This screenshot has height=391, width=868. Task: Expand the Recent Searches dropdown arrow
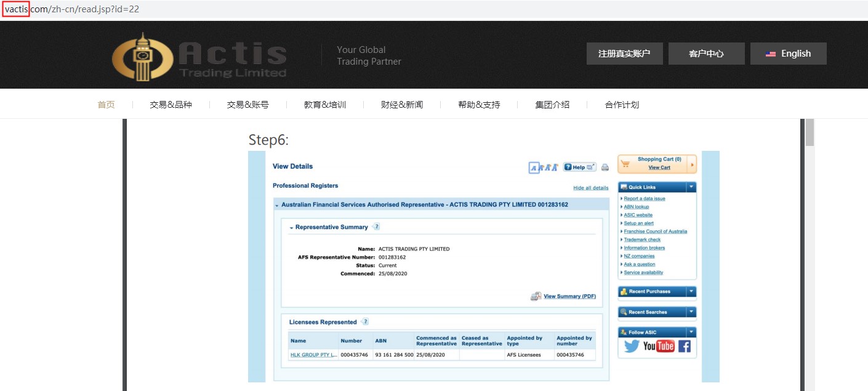tap(691, 312)
